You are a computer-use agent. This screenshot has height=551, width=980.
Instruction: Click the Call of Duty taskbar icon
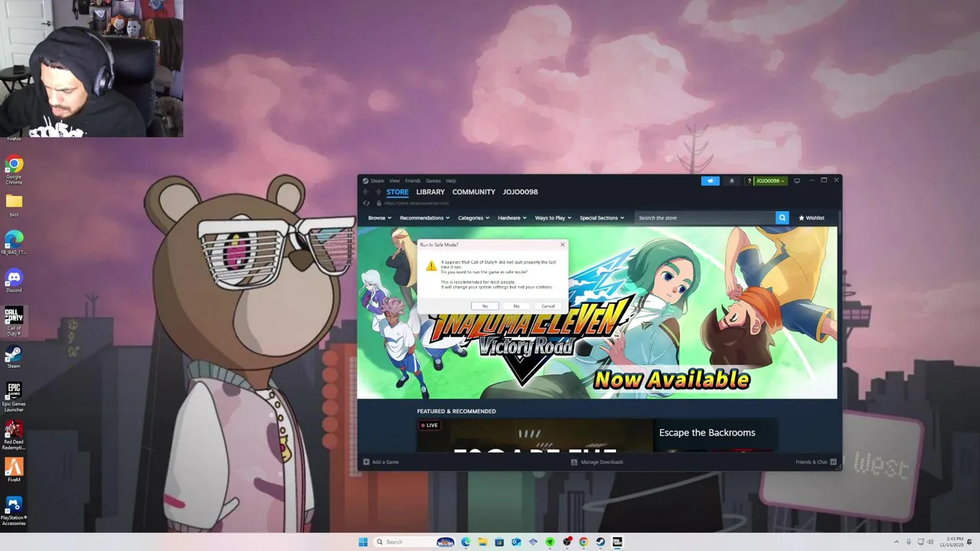pos(617,542)
